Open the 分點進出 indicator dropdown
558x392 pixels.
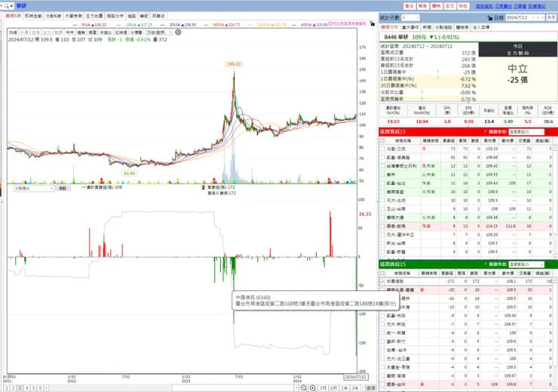pyautogui.click(x=33, y=188)
